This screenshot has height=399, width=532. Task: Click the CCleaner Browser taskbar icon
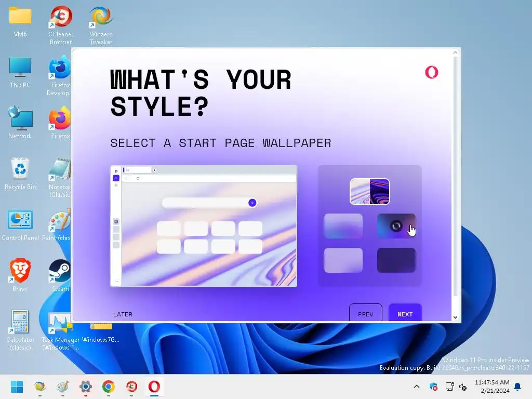click(131, 387)
